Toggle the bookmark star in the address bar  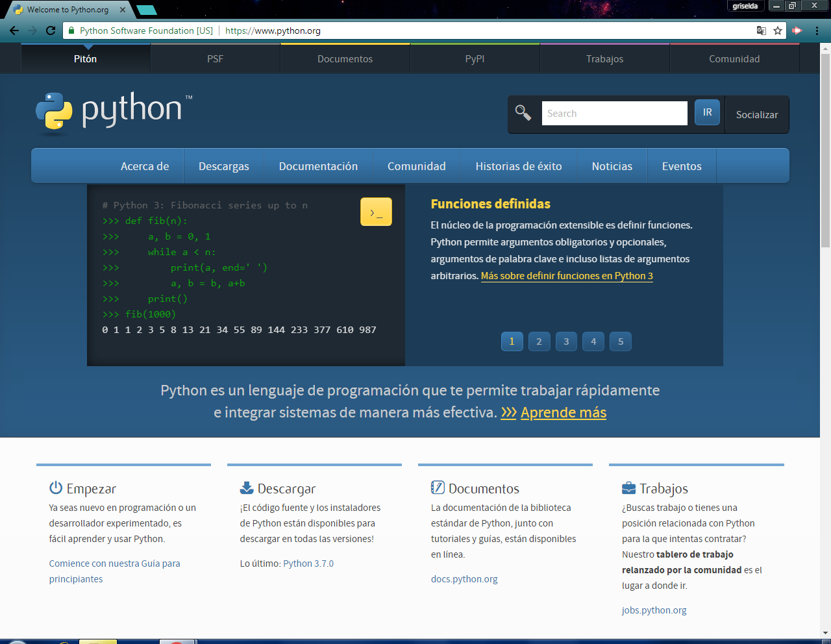pos(777,30)
